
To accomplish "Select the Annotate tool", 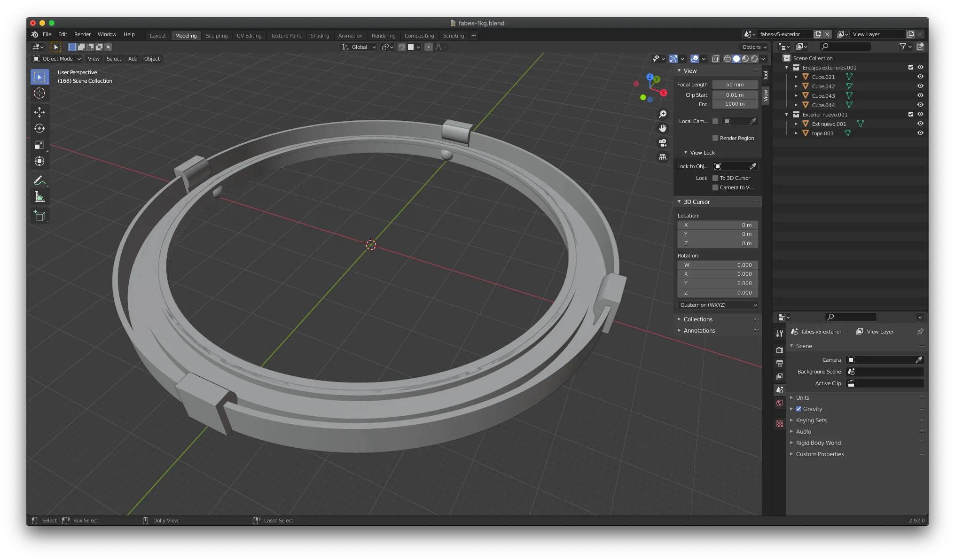I will (39, 180).
